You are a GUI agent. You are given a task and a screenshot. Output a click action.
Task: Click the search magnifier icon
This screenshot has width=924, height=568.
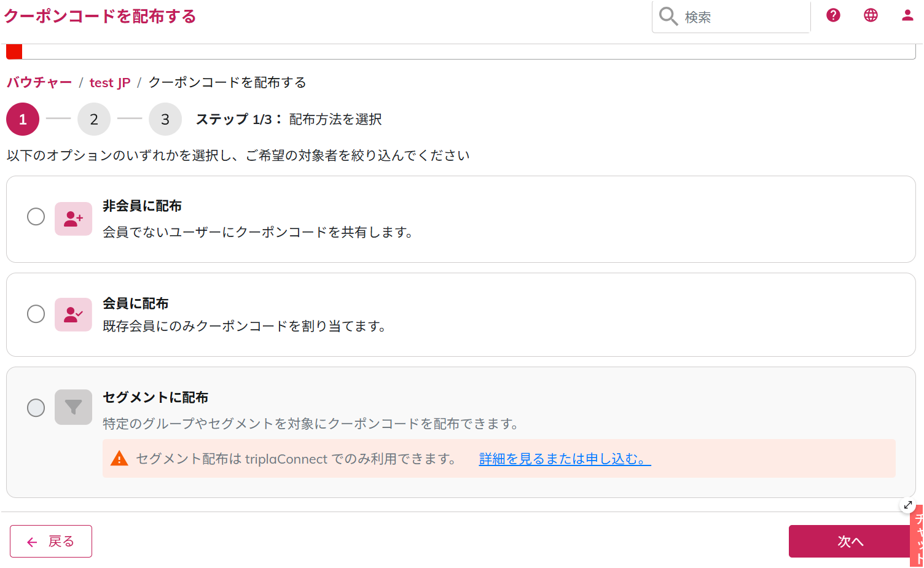[x=668, y=17]
